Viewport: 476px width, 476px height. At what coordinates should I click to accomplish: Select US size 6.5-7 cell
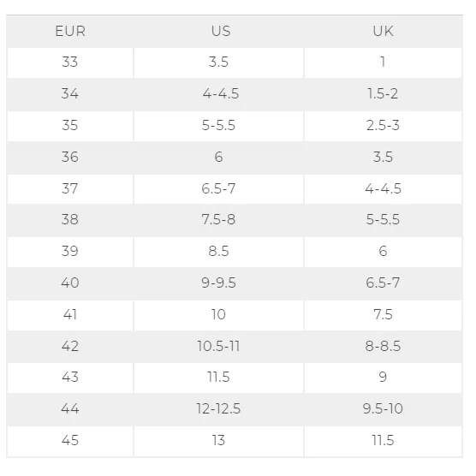(x=218, y=189)
